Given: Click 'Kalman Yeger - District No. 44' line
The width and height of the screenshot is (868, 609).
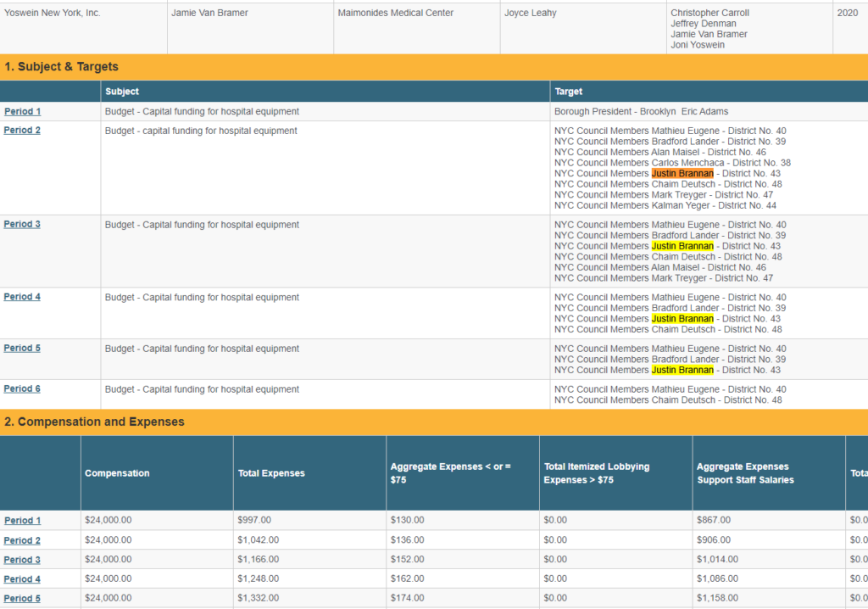Looking at the screenshot, I should (665, 205).
